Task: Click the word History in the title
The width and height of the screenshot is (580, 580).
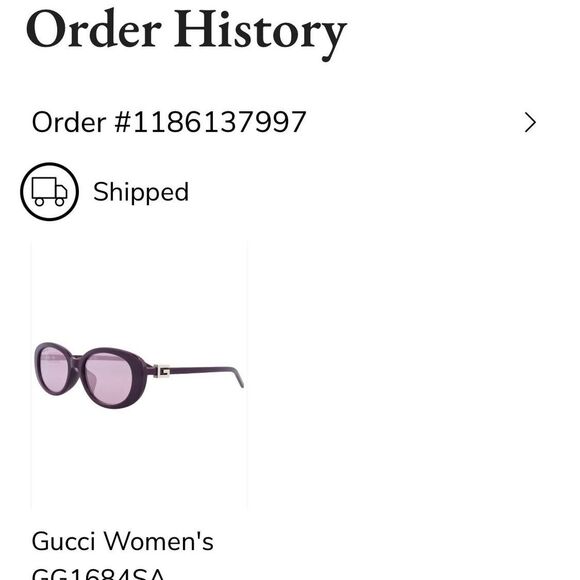Action: [x=260, y=34]
